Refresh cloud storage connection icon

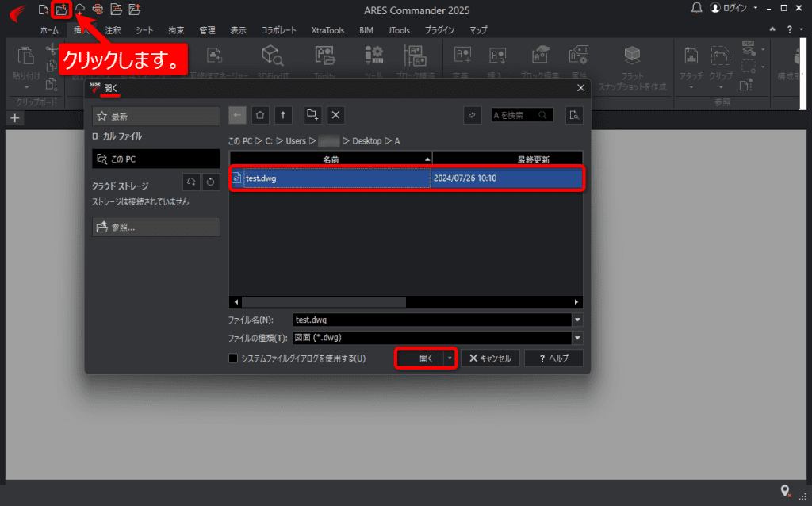click(x=210, y=182)
